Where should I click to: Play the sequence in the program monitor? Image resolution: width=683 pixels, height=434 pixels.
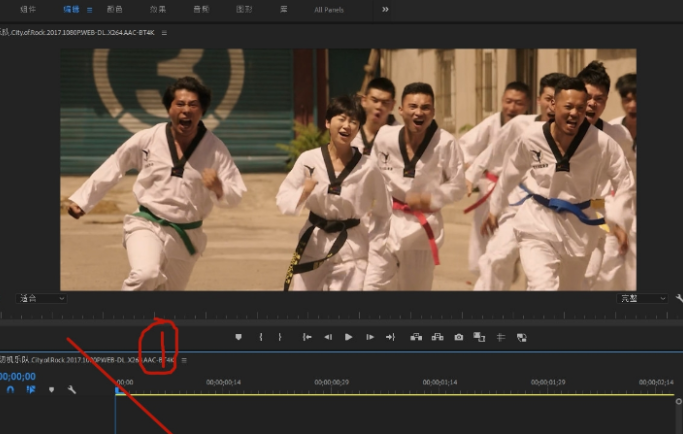tap(348, 337)
